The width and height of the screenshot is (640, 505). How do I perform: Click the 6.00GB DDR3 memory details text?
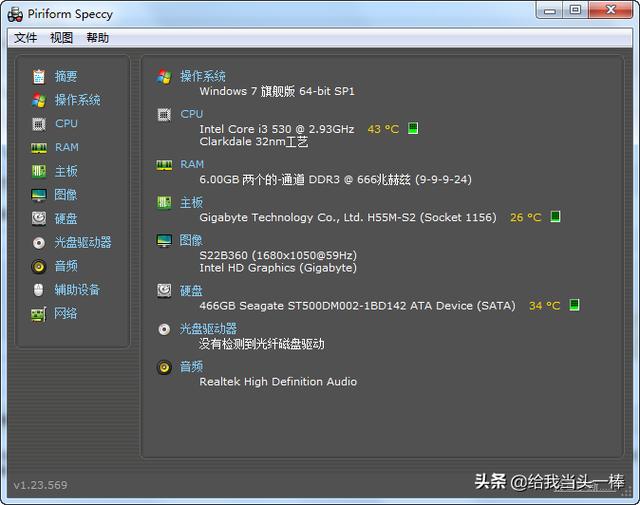[336, 179]
